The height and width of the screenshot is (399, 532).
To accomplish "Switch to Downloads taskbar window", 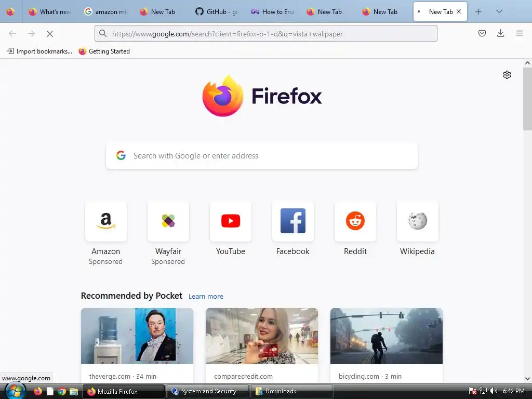I will click(x=292, y=391).
